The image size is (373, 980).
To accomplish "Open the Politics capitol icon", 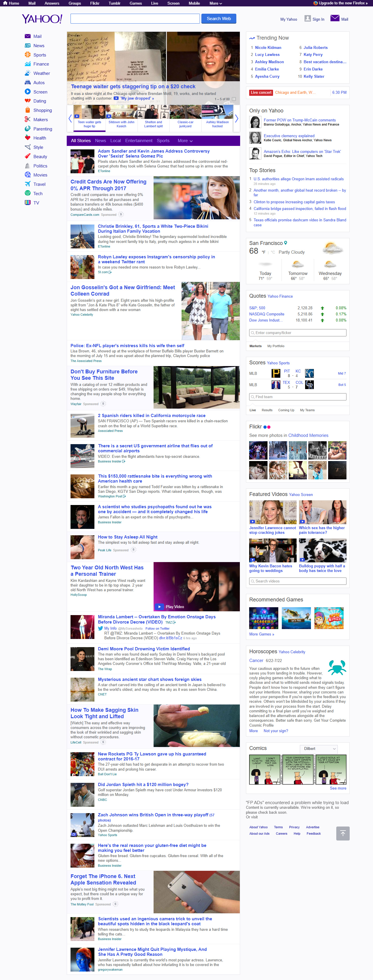I will 27,165.
